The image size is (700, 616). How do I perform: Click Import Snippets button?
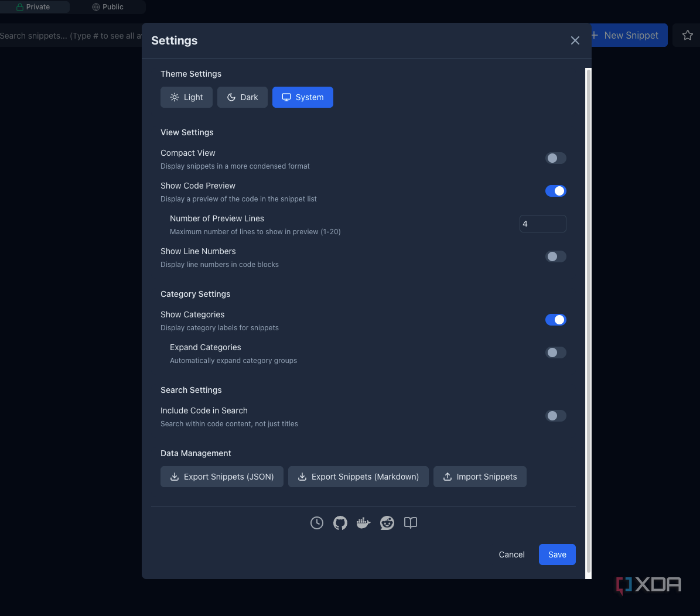(x=480, y=477)
